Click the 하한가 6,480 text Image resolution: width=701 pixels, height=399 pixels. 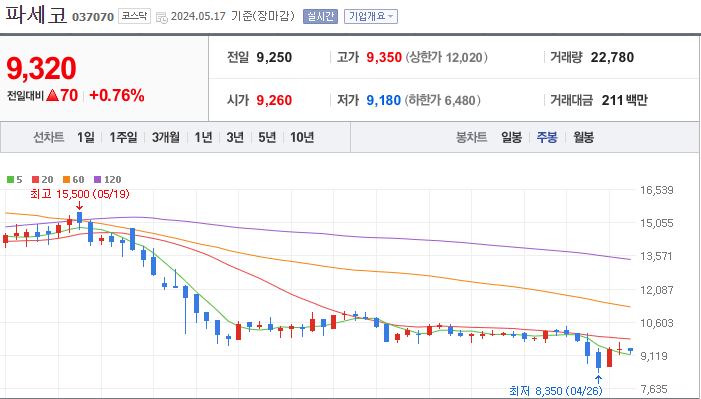443,100
